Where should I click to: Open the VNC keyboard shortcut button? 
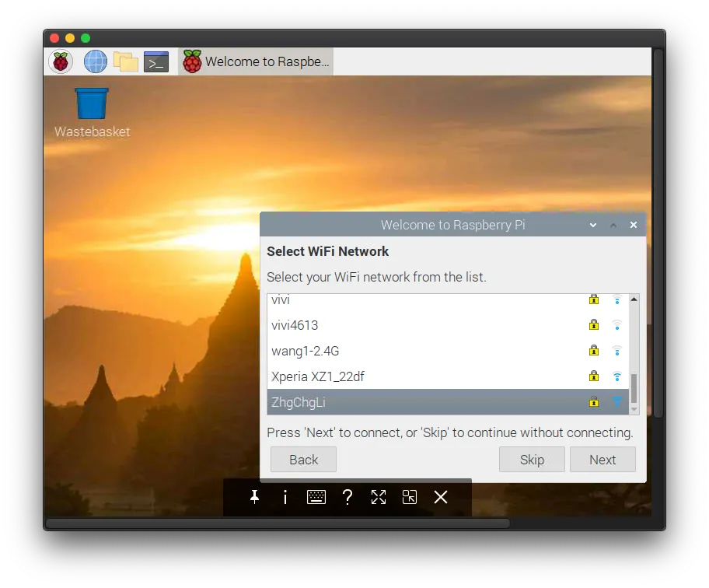point(316,497)
